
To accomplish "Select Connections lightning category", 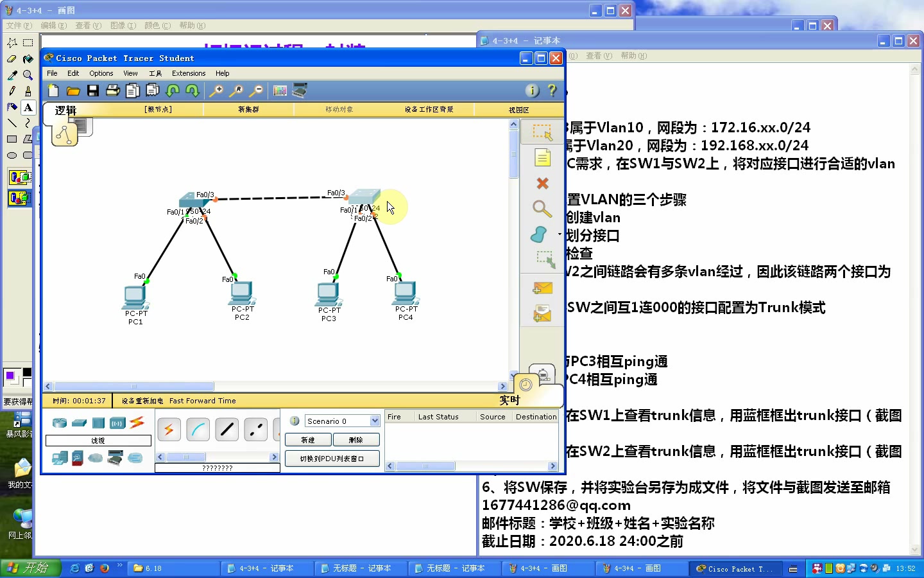I will click(x=137, y=423).
